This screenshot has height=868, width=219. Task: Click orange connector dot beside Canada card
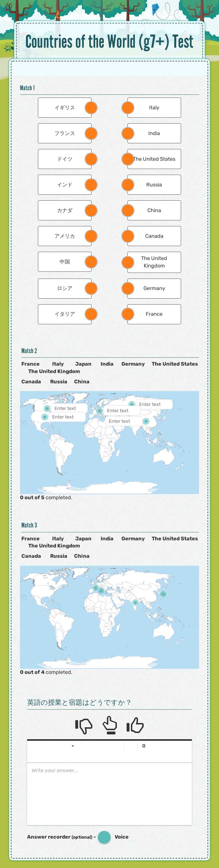click(x=128, y=236)
